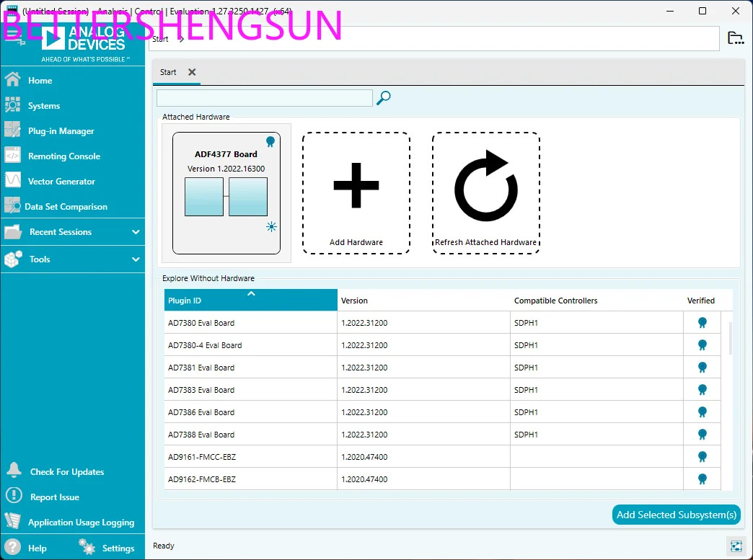Expand the Tools section chevron
Screen dimensions: 753x560
click(x=136, y=259)
